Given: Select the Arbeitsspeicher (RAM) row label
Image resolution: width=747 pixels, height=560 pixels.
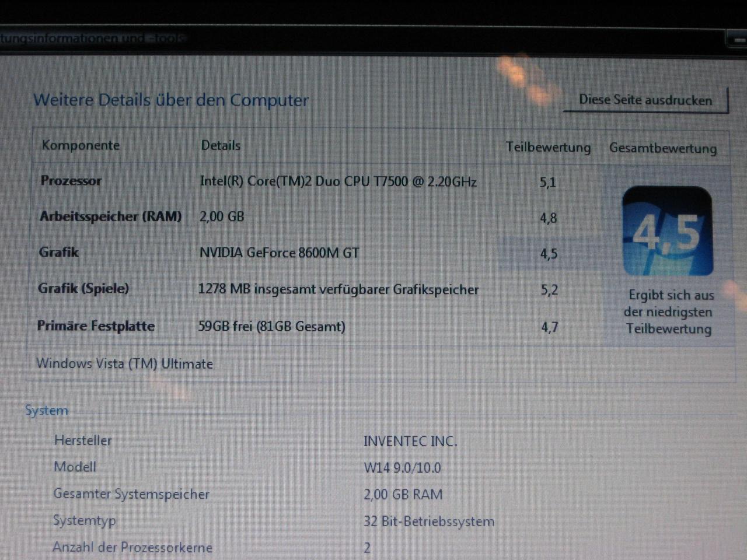Looking at the screenshot, I should pyautogui.click(x=111, y=216).
